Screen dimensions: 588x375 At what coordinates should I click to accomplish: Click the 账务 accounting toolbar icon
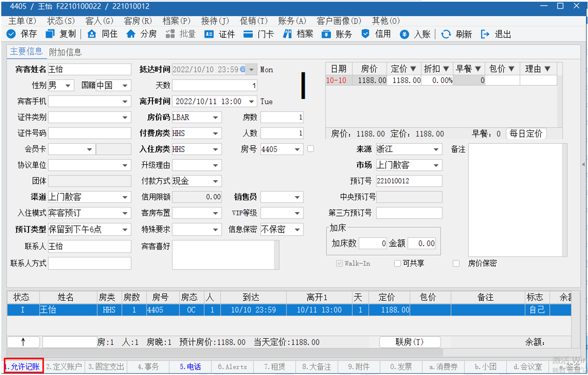tap(326, 34)
